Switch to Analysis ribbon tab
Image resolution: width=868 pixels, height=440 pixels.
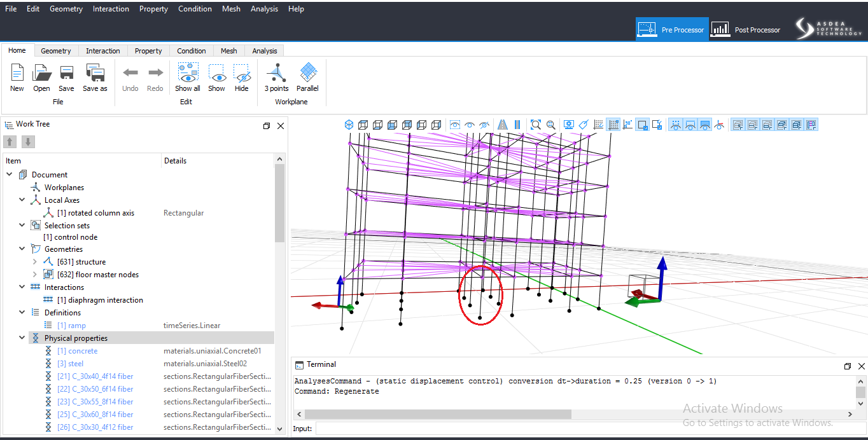click(265, 51)
